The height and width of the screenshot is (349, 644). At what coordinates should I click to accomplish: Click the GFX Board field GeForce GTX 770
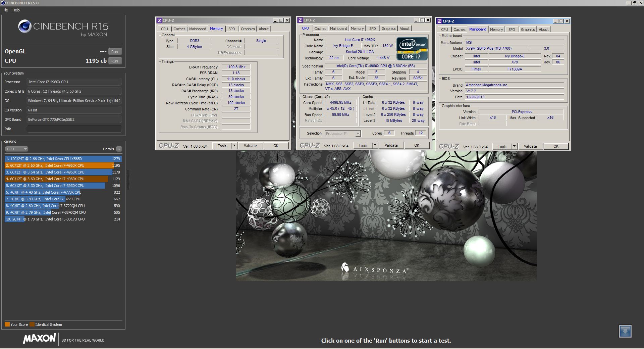[x=74, y=119]
